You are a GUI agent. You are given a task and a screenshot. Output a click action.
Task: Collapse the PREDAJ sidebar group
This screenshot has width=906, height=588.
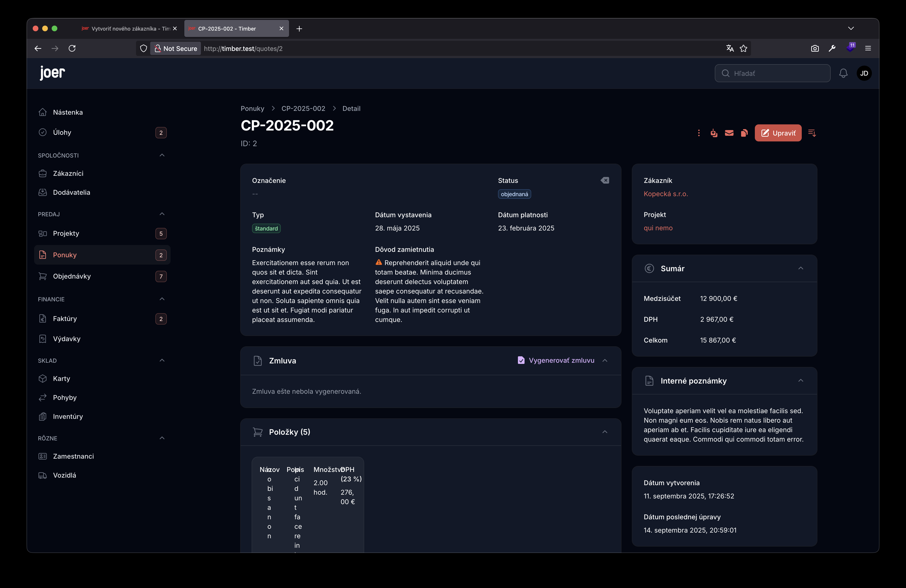[162, 214]
